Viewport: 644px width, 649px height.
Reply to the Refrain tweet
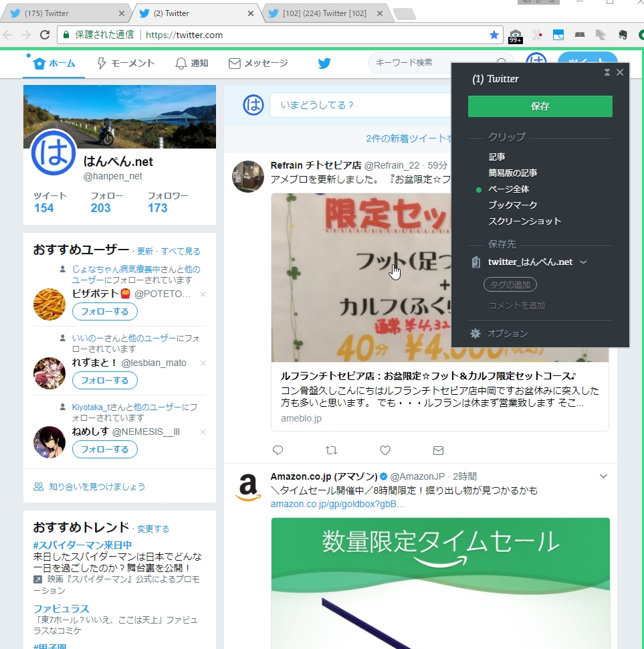(x=278, y=450)
